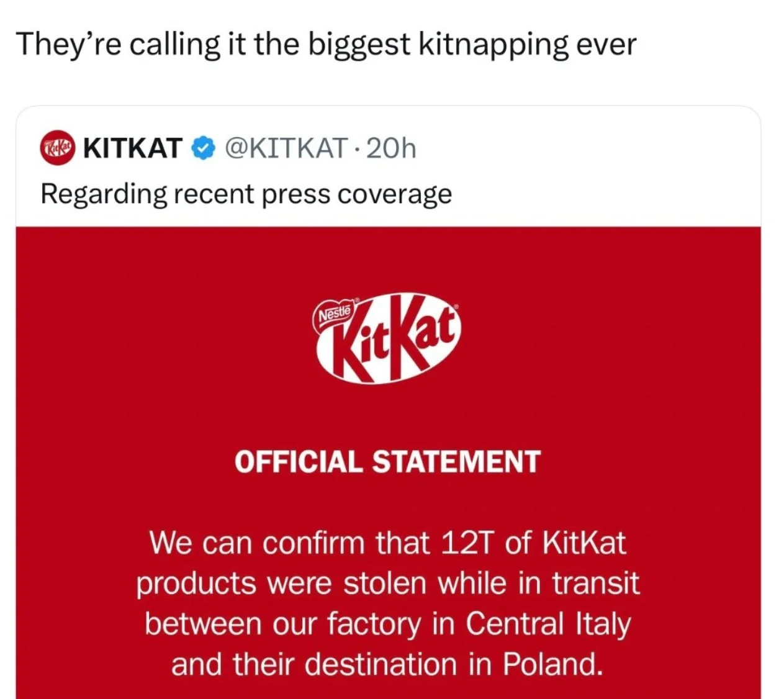Open the KITKAT display name profile
784x699 pixels.
point(133,149)
